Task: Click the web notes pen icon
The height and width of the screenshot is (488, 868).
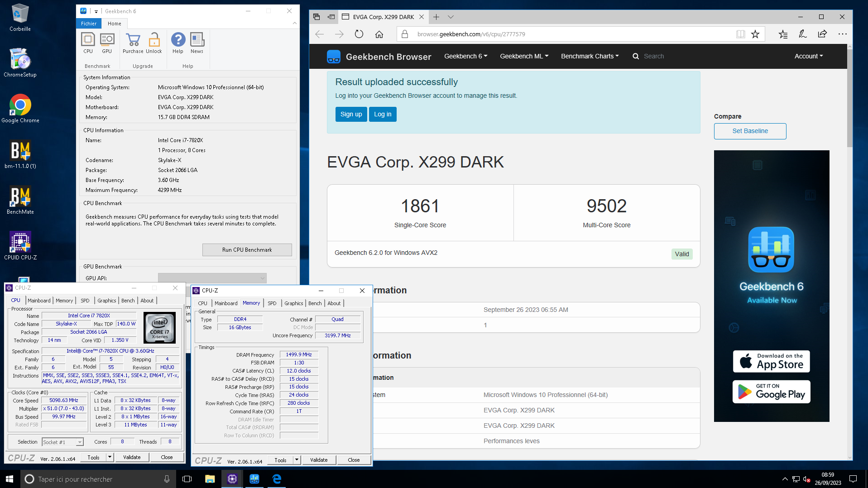Action: click(x=802, y=34)
